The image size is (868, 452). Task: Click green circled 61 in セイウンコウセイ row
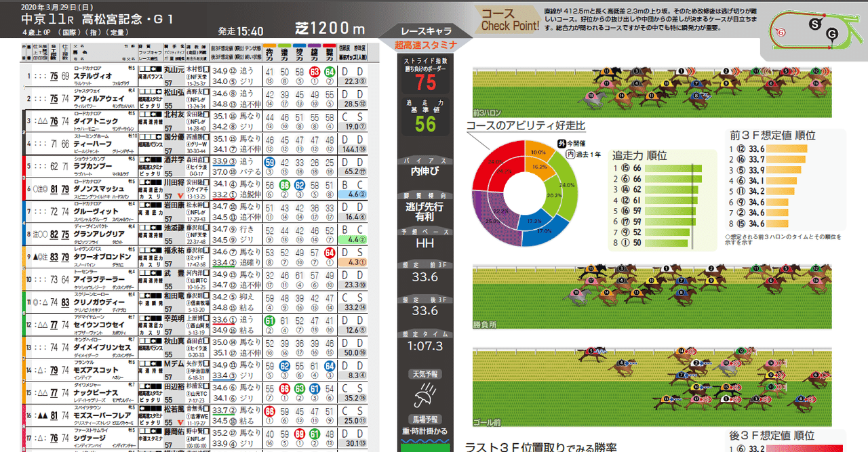pos(270,321)
